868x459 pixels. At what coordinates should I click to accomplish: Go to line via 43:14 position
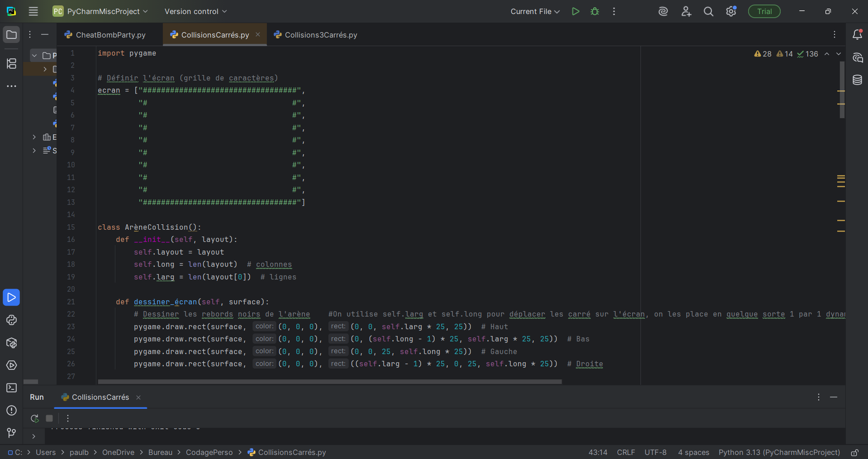coord(598,452)
